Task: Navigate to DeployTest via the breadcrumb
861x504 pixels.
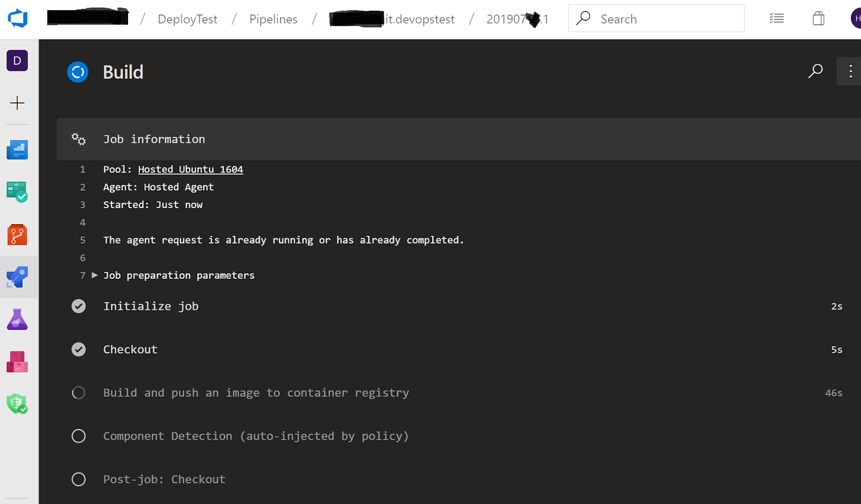Action: pos(187,19)
